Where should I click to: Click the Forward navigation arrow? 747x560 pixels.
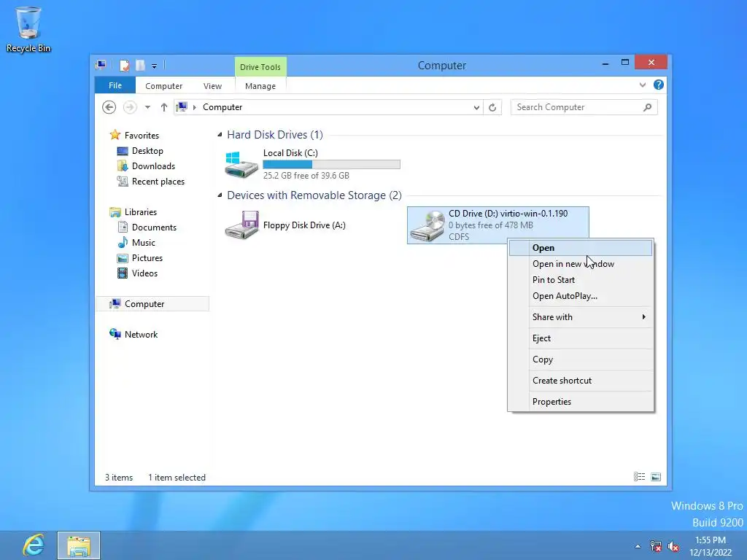(130, 107)
